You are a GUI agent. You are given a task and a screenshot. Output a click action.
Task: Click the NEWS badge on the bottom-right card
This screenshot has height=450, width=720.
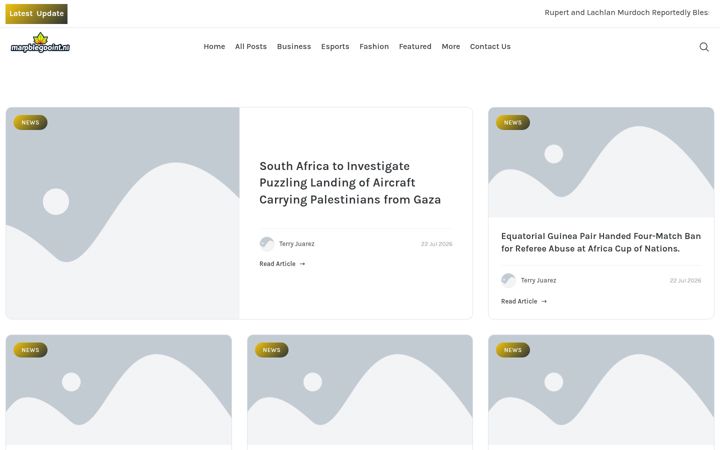[513, 350]
